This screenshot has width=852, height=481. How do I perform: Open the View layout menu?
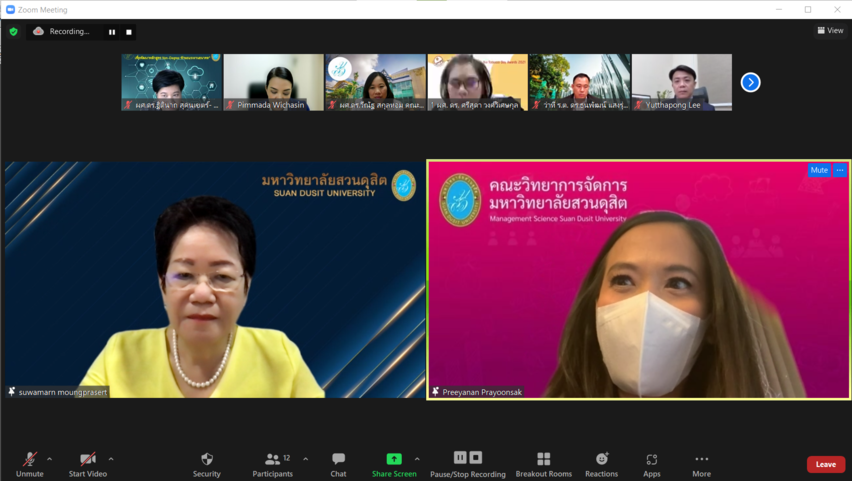pyautogui.click(x=830, y=30)
